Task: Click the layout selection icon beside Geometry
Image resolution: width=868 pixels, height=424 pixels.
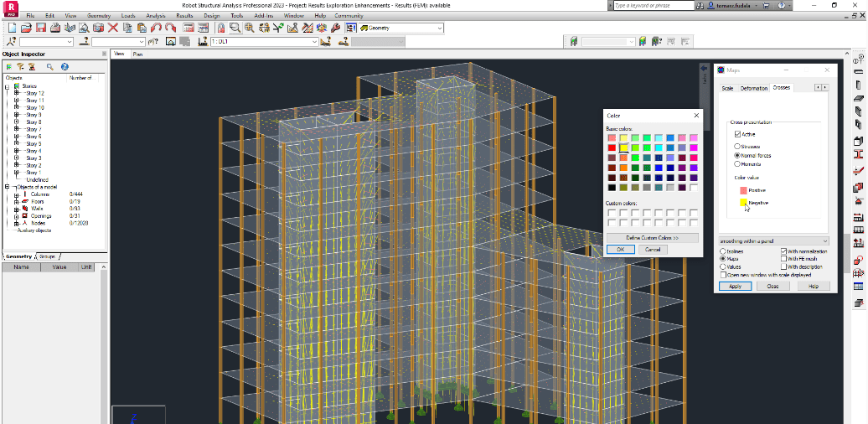Action: click(351, 28)
